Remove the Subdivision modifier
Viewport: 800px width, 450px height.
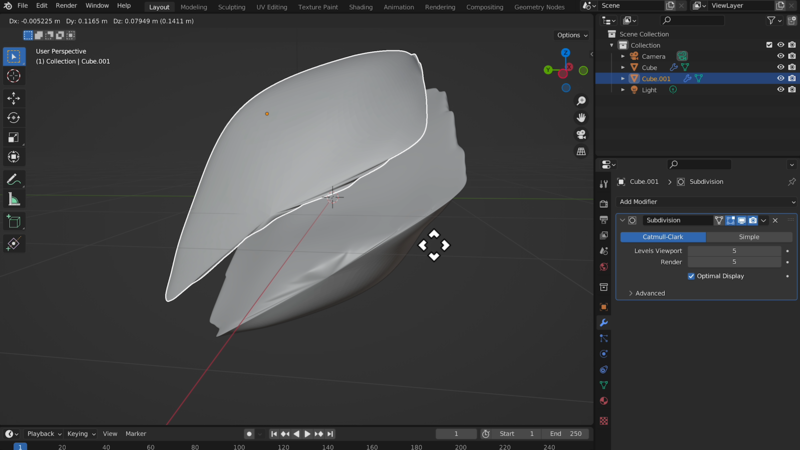click(776, 220)
